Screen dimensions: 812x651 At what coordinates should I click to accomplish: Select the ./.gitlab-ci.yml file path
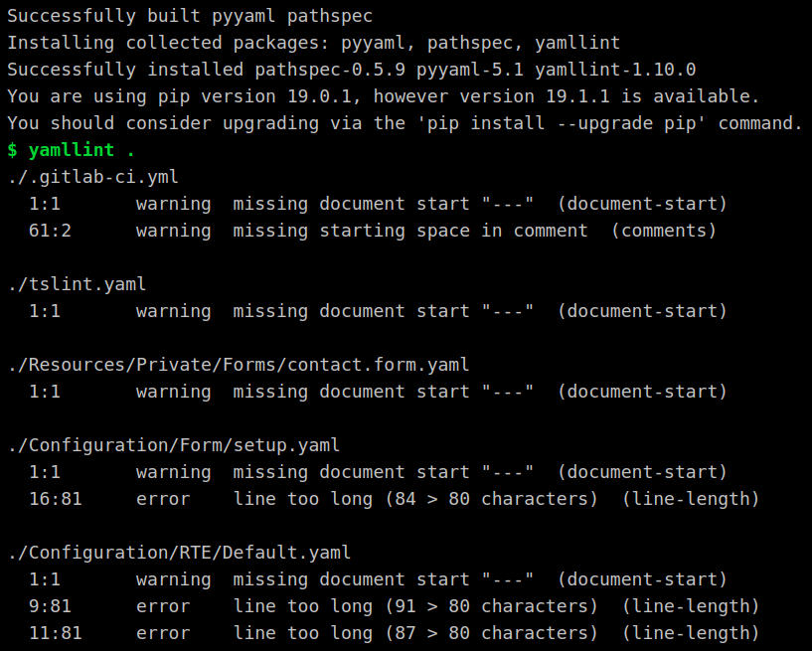tap(93, 177)
